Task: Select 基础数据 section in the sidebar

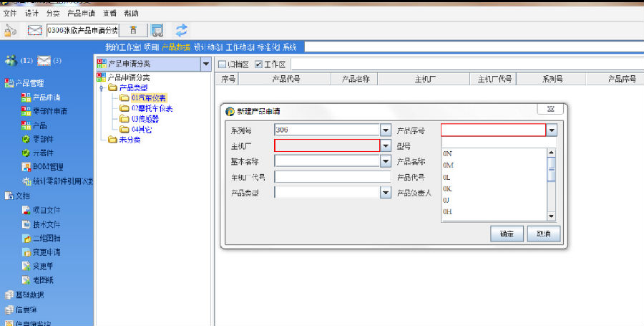Action: coord(24,294)
